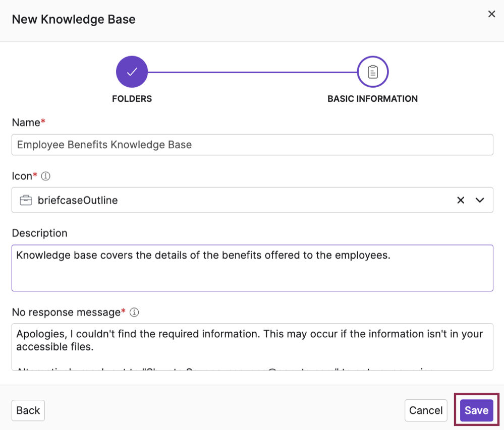Go back to the previous step
504x430 pixels.
click(x=28, y=410)
